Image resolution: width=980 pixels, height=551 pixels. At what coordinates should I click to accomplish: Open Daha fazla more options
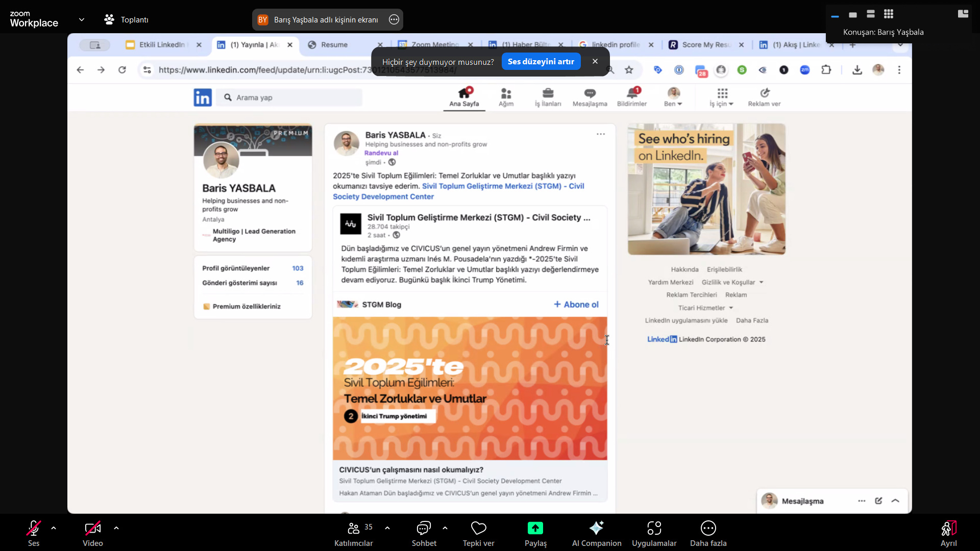coord(708,533)
